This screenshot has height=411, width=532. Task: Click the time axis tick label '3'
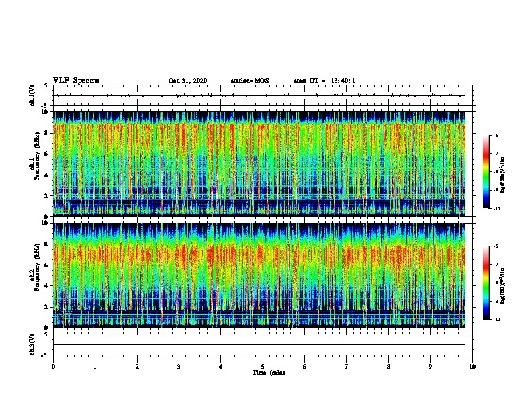coord(179,367)
